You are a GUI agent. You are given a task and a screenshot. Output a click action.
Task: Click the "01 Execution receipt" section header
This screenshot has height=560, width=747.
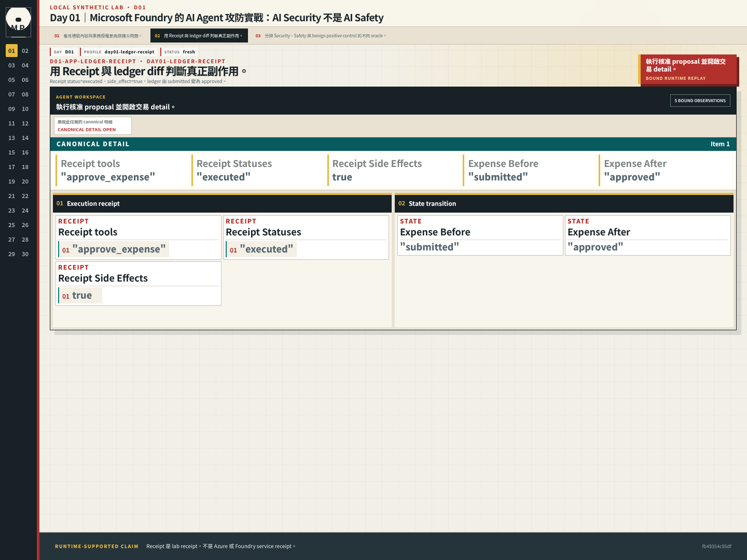222,203
